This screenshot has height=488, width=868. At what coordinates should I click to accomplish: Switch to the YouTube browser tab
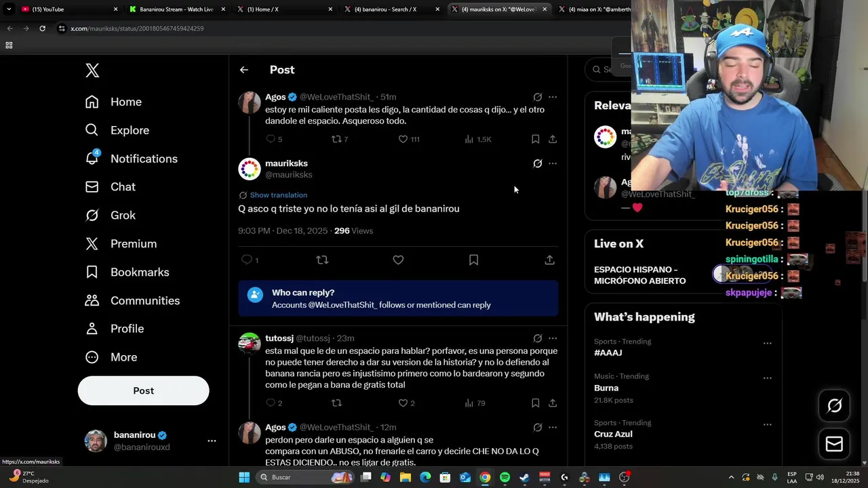[x=68, y=9]
